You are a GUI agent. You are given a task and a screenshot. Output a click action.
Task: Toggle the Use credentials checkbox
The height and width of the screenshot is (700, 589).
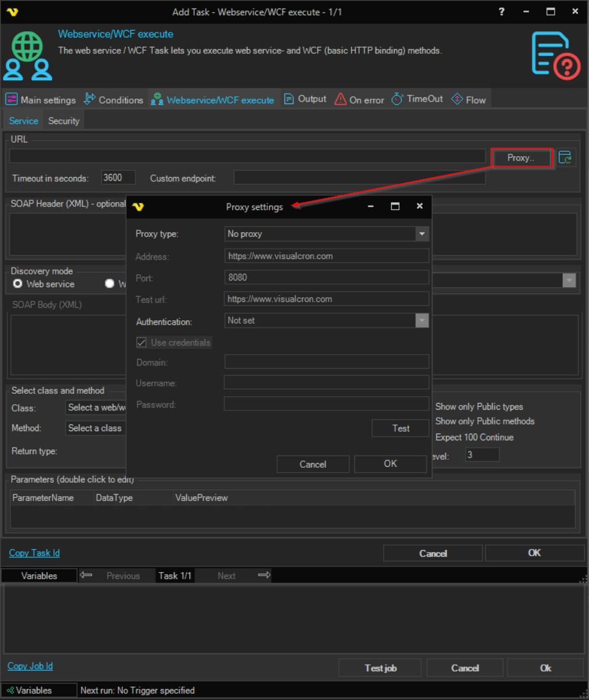point(142,342)
